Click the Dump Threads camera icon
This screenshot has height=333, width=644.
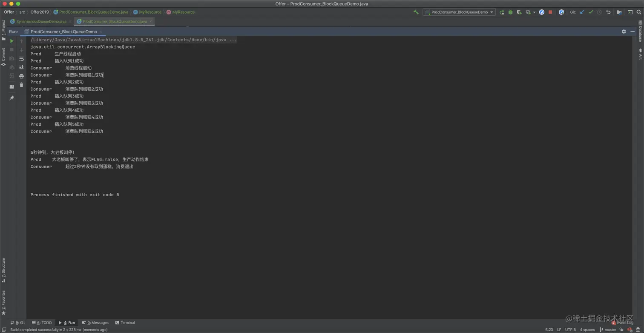(x=11, y=58)
